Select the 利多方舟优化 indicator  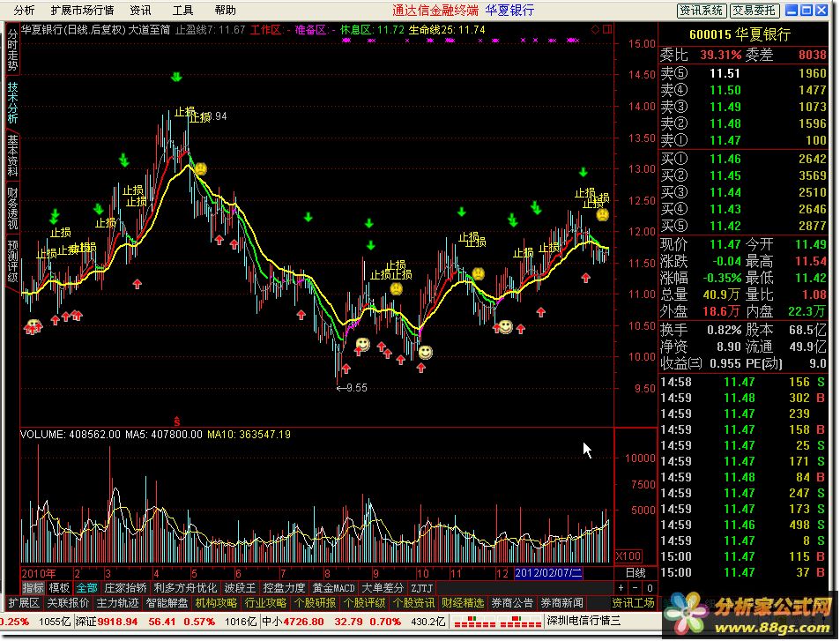pos(185,588)
